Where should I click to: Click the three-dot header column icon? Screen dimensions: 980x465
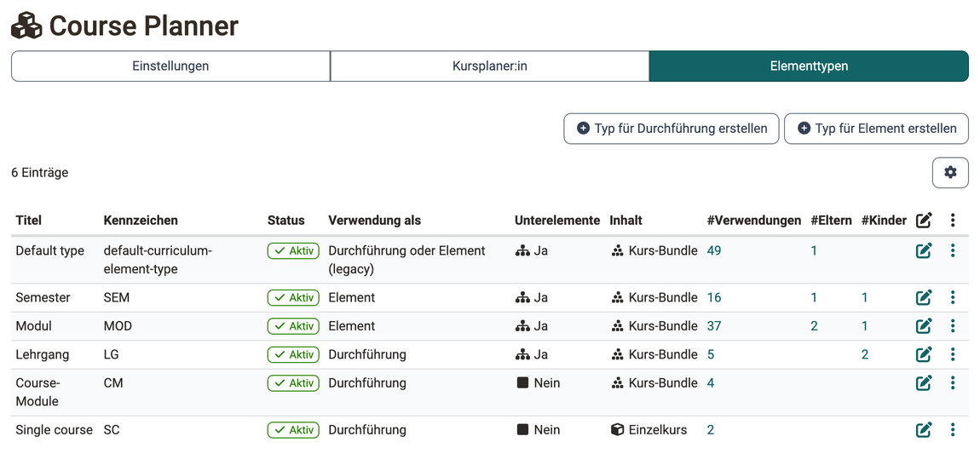click(x=953, y=220)
